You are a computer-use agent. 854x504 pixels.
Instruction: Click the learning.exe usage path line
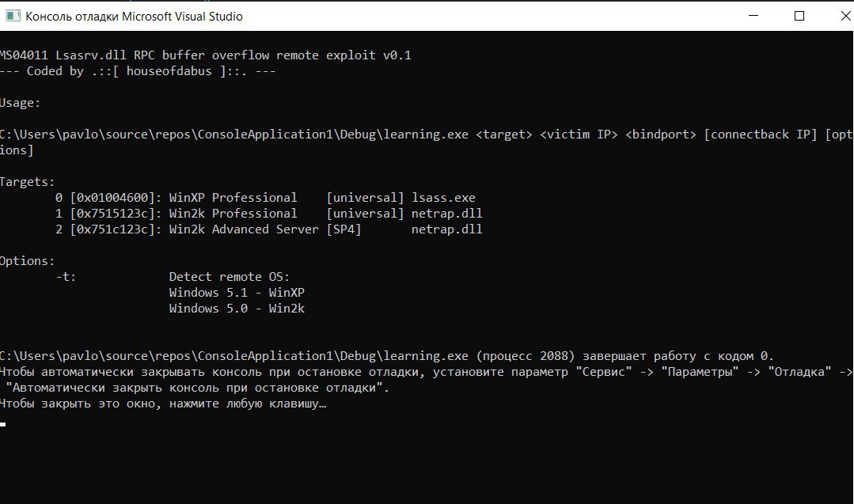pos(427,142)
